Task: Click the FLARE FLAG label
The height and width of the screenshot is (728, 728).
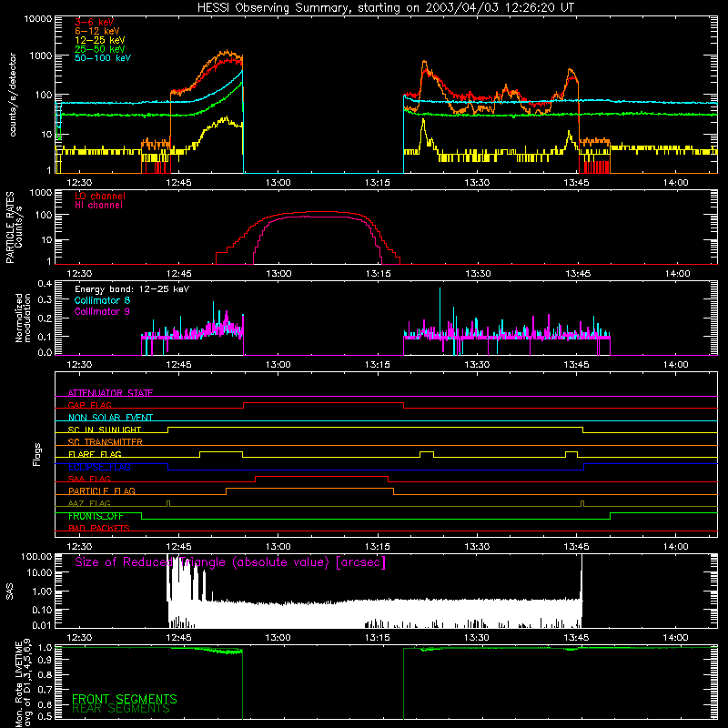Action: tap(95, 454)
